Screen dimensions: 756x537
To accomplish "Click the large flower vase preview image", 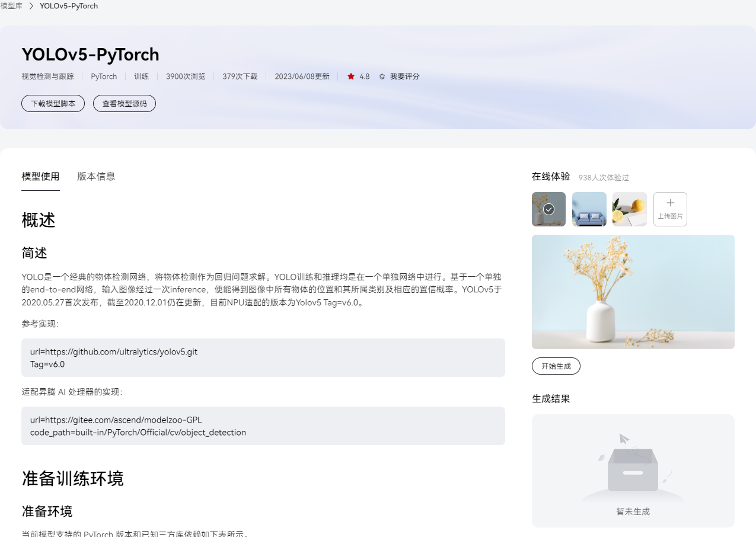I will click(633, 292).
